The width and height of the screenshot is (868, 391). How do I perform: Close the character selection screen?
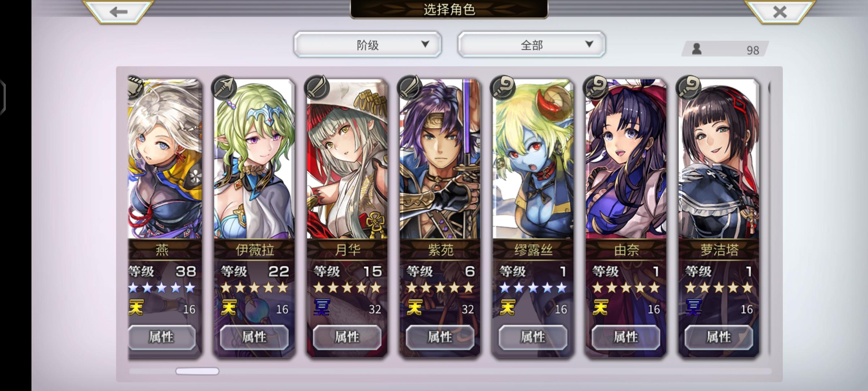point(780,12)
